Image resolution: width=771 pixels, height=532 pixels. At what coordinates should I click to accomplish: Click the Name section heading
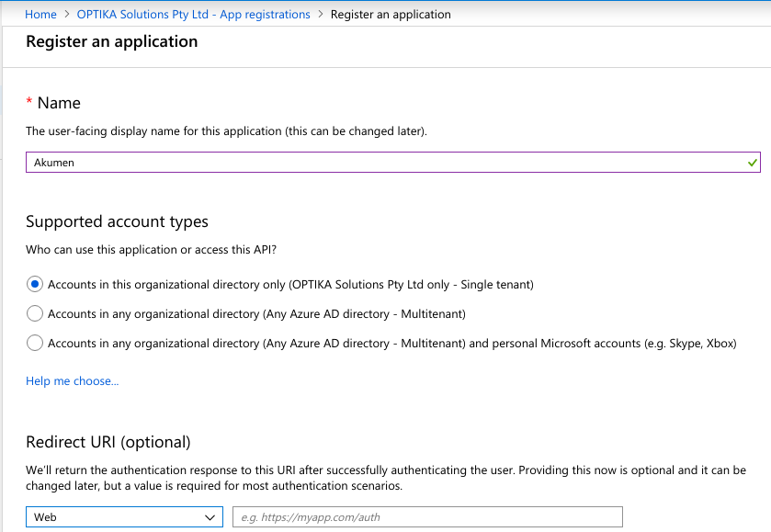tap(59, 103)
